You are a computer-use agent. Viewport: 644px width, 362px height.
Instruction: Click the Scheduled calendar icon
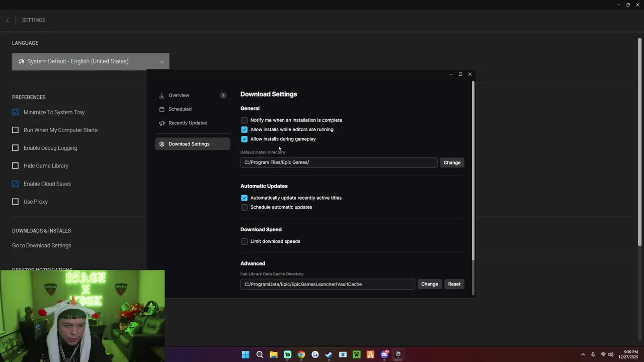[162, 109]
